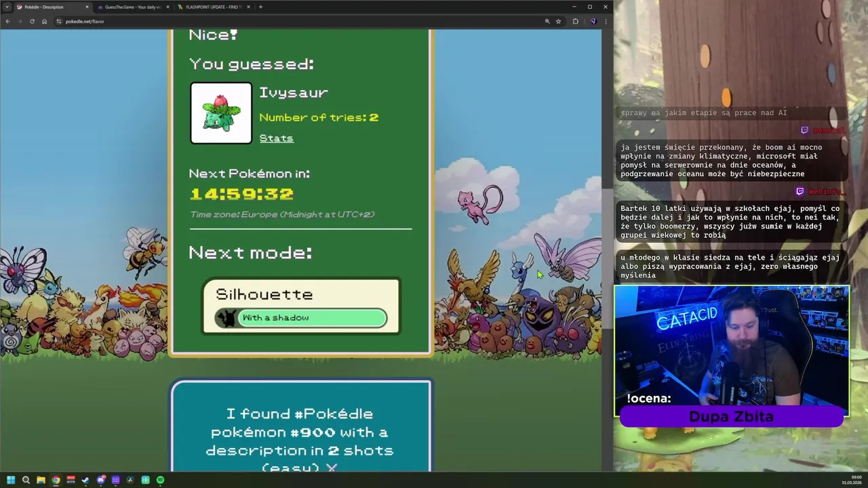The height and width of the screenshot is (488, 868).
Task: Open the tab search dropdown arrow
Action: (6, 7)
